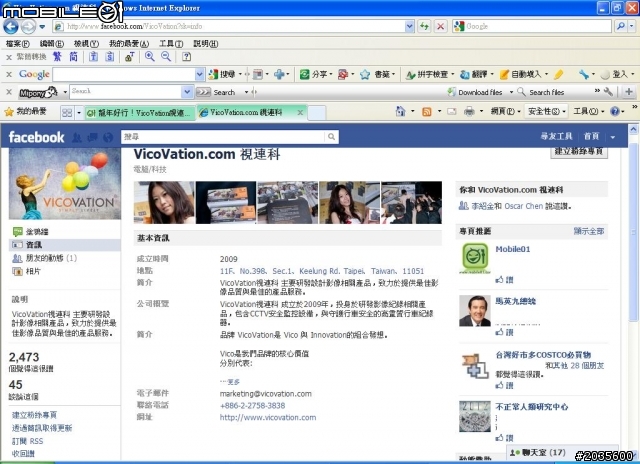Open the 編輯(E) menu
Image resolution: width=640 pixels, height=464 pixels.
pos(51,44)
